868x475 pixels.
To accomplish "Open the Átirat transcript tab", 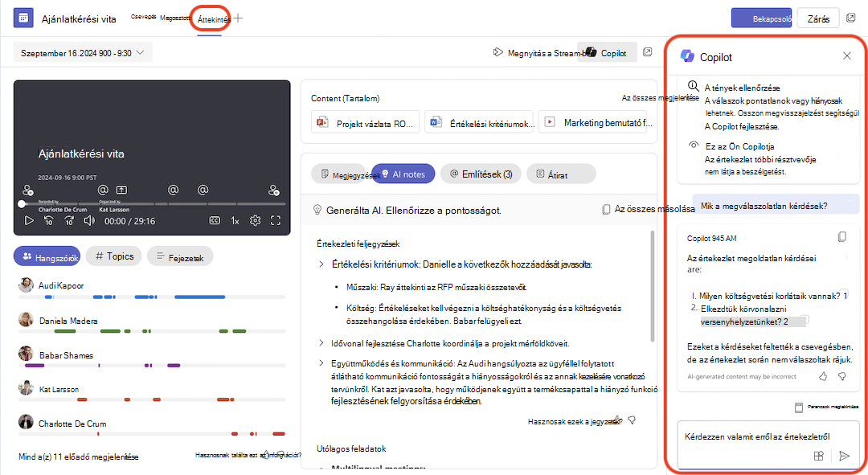I will point(561,174).
